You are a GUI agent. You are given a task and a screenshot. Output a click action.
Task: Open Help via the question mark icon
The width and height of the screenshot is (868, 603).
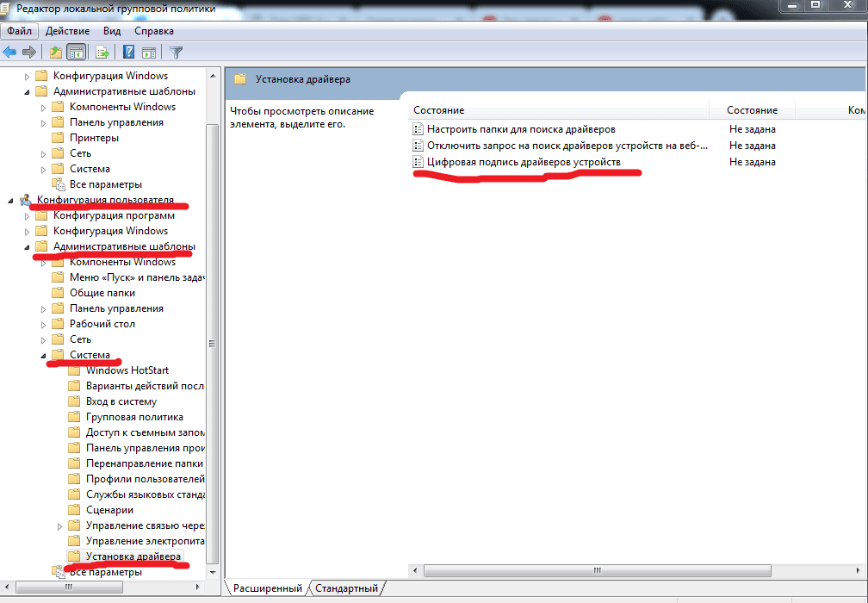(128, 52)
